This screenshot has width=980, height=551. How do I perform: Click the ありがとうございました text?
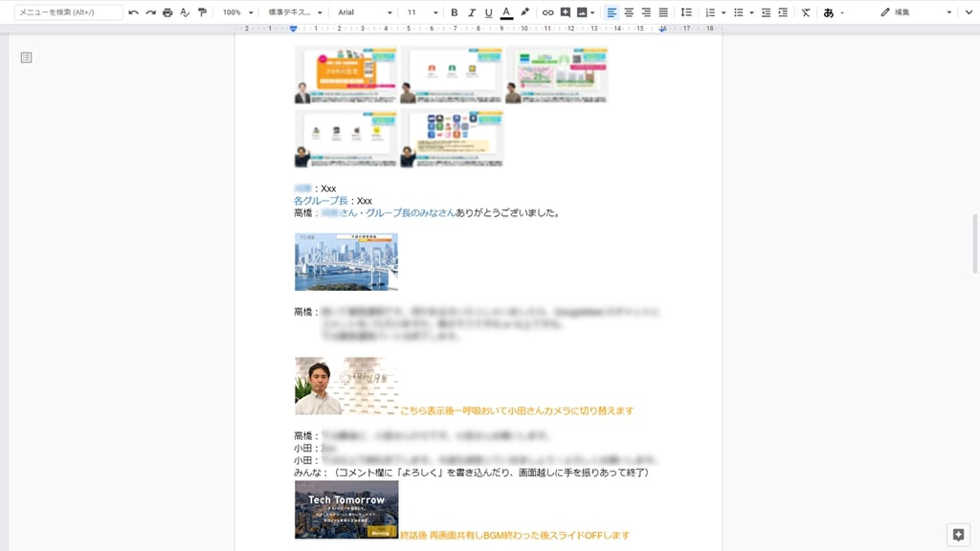pos(508,213)
